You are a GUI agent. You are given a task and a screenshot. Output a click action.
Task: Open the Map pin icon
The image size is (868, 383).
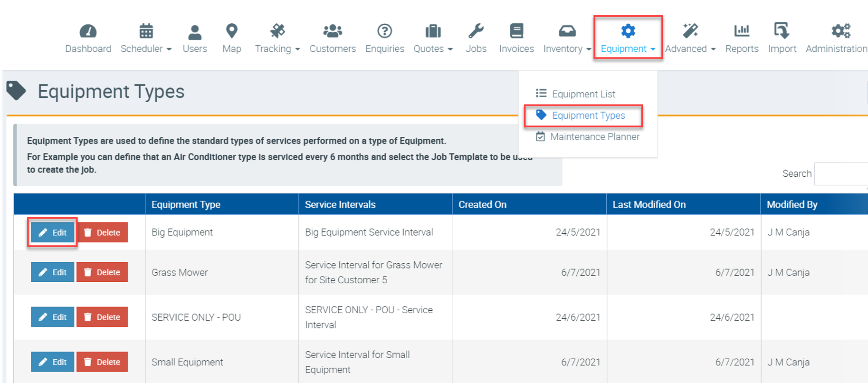231,31
